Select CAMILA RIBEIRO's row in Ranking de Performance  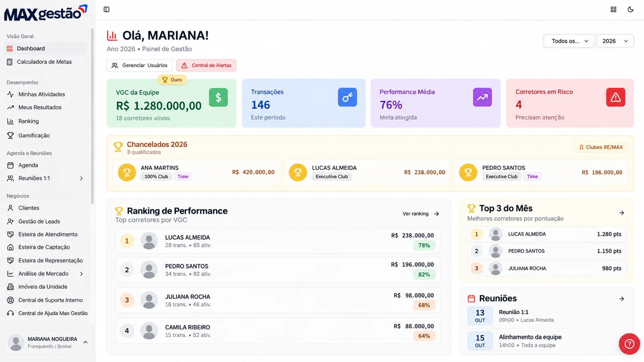pos(278,331)
